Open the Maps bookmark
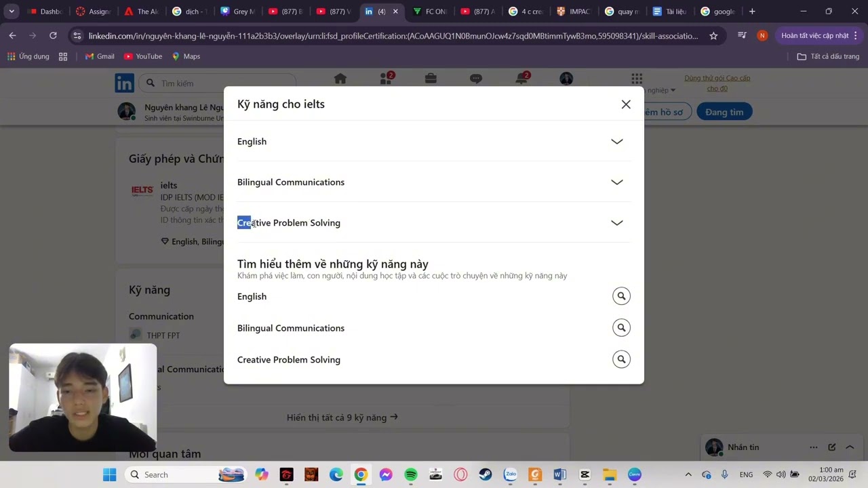 click(x=186, y=56)
